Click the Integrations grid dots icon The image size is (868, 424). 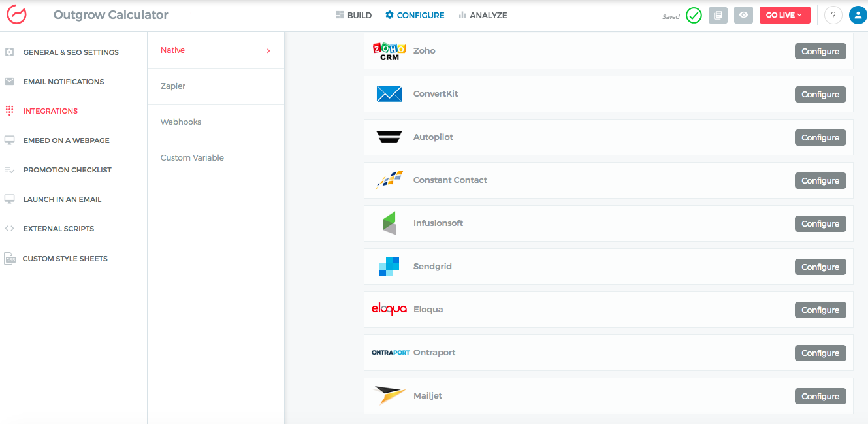(x=9, y=111)
